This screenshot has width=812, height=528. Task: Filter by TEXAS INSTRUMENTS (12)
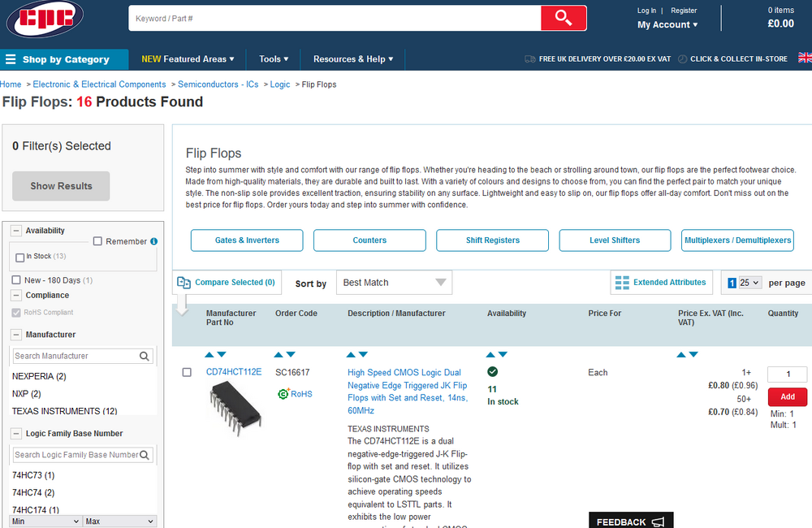point(65,411)
